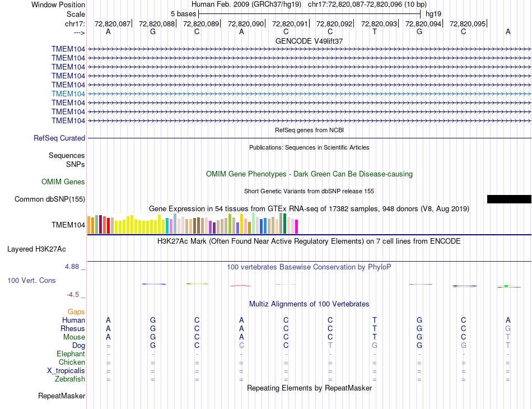Click the -4.5 PhyloP lower scale value
The width and height of the screenshot is (532, 409).
[x=73, y=295]
